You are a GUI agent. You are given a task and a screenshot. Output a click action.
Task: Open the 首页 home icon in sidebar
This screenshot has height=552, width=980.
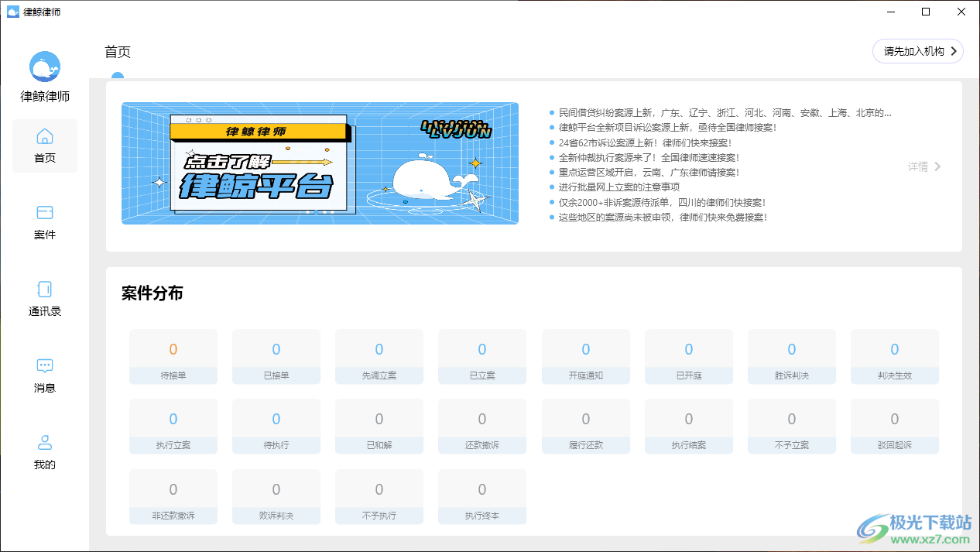[44, 146]
